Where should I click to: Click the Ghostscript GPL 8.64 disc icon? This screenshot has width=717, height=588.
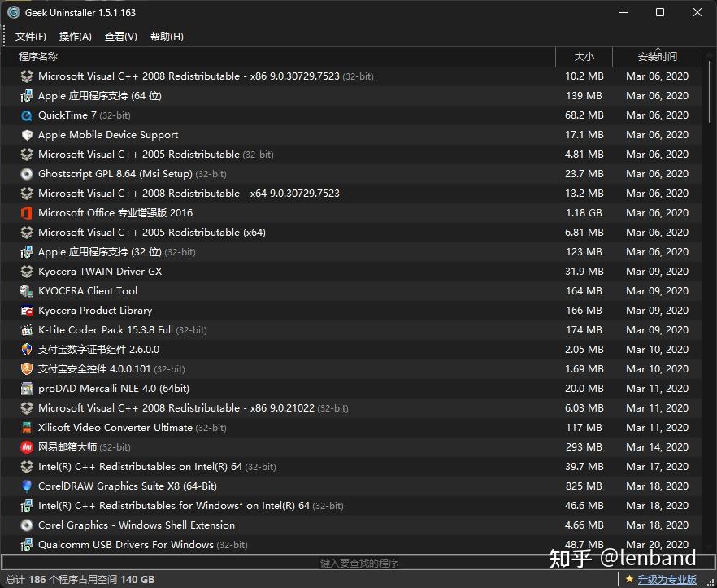click(27, 174)
